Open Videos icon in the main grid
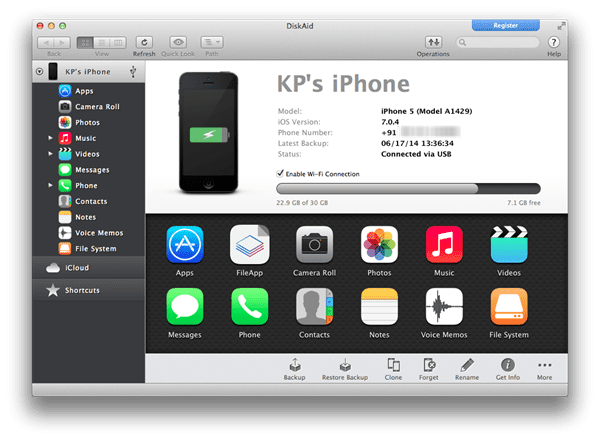The width and height of the screenshot is (600, 441). click(509, 244)
